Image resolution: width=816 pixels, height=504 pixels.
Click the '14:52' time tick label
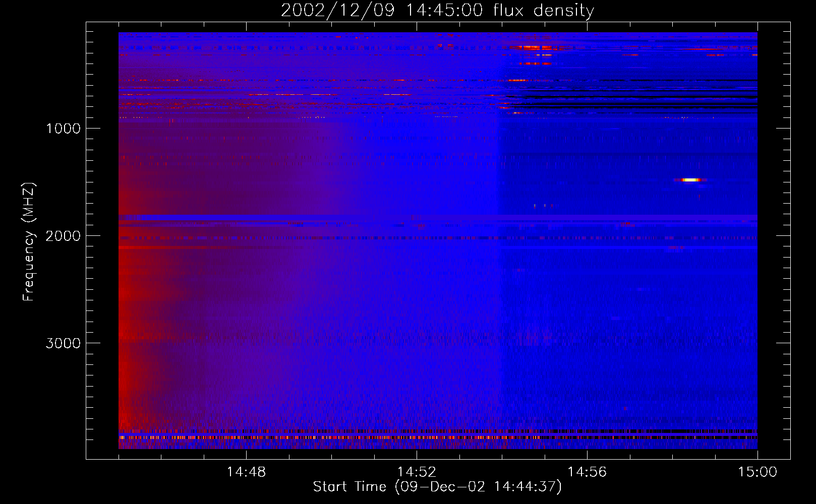point(417,472)
